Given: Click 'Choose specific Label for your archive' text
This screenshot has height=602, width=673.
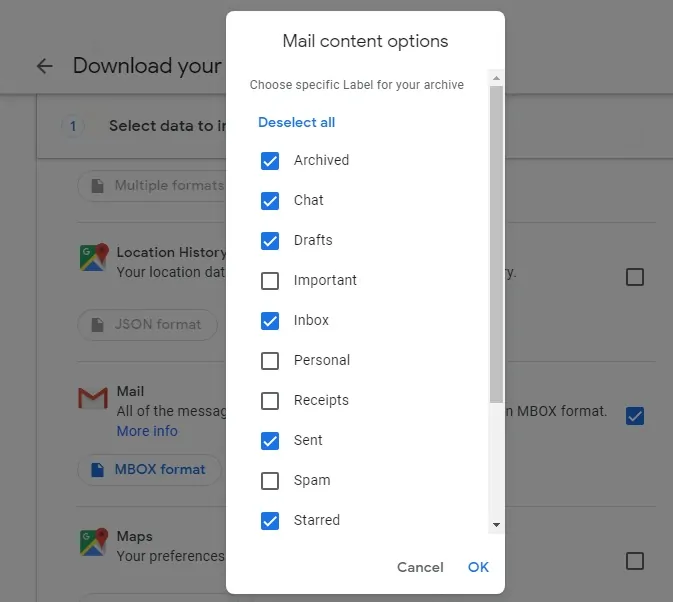Looking at the screenshot, I should [x=357, y=85].
